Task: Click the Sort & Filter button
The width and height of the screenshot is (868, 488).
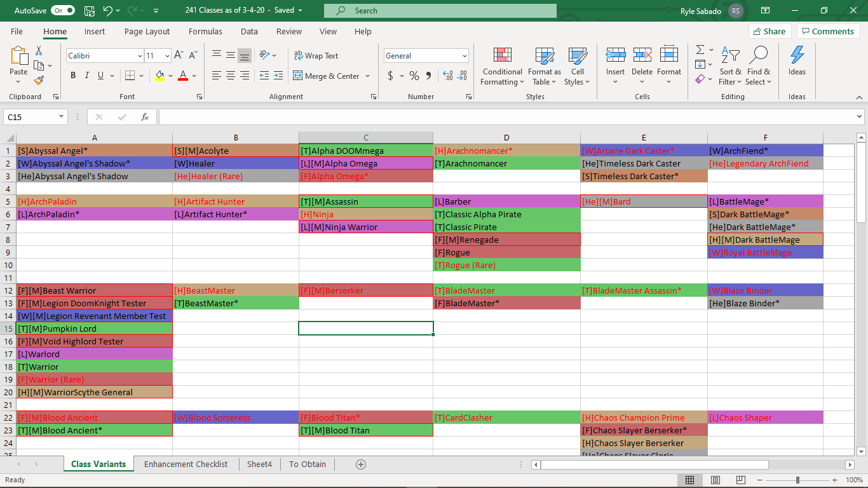Action: tap(730, 65)
